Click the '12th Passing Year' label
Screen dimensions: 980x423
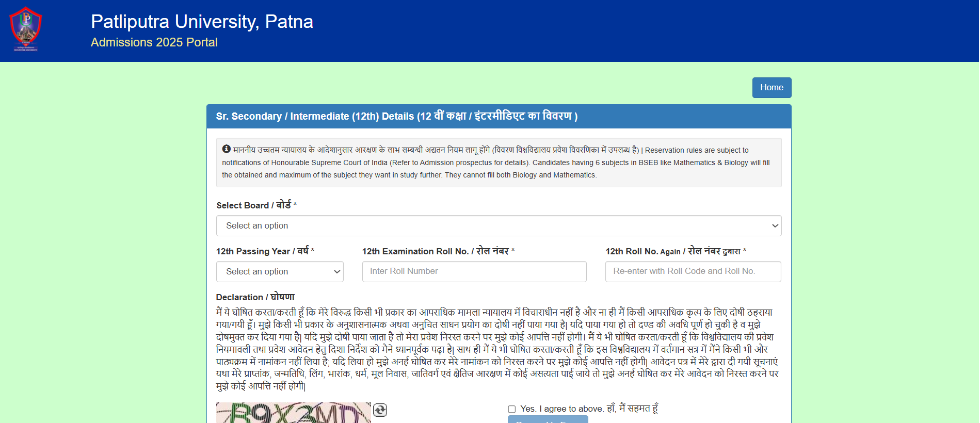pyautogui.click(x=265, y=251)
